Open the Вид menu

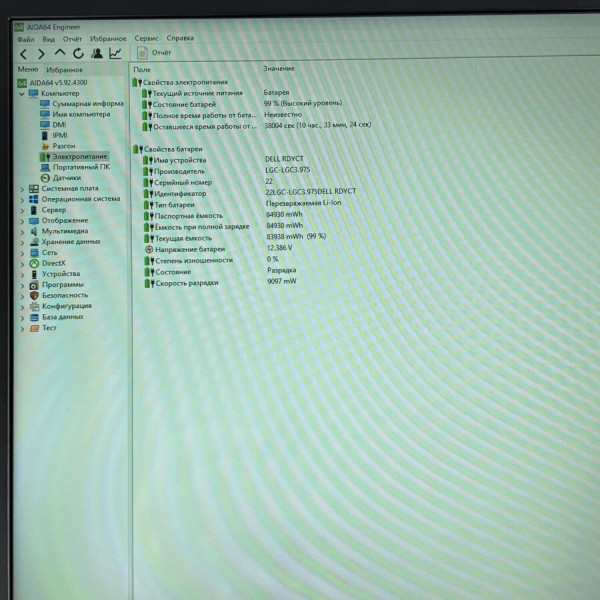pyautogui.click(x=49, y=39)
